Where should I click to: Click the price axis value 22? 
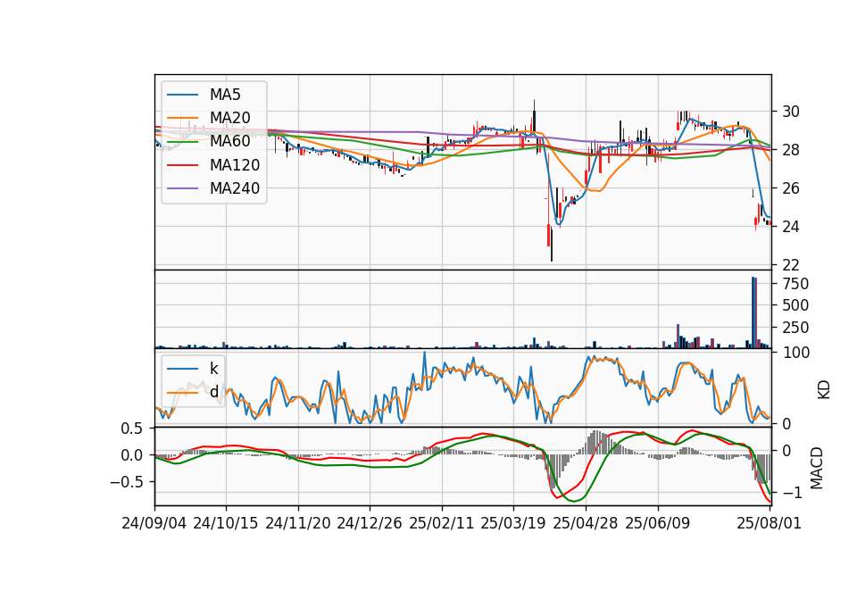tap(790, 265)
